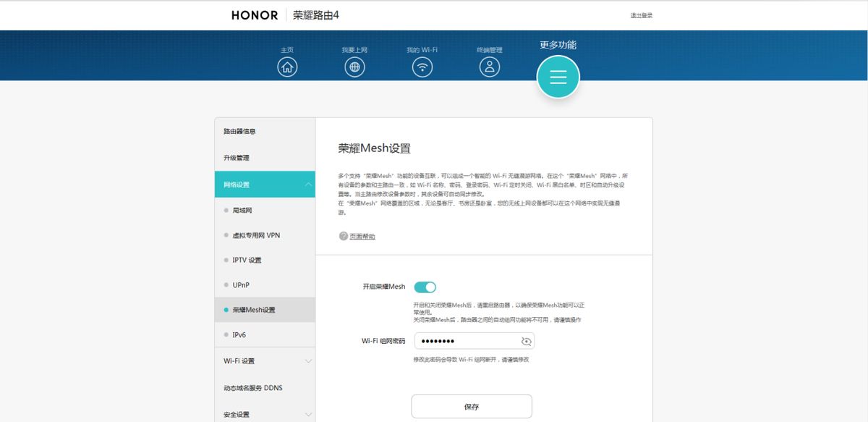
Task: Show the Wi-Fi 组网密码 with eye icon
Action: pyautogui.click(x=527, y=341)
